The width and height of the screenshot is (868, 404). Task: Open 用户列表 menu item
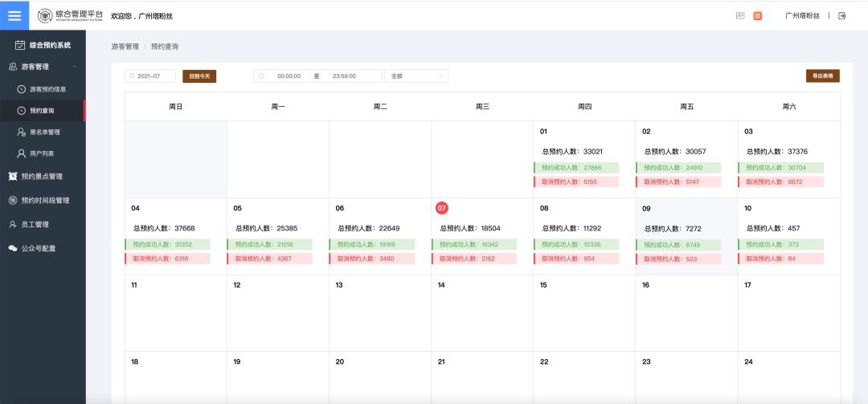click(43, 153)
